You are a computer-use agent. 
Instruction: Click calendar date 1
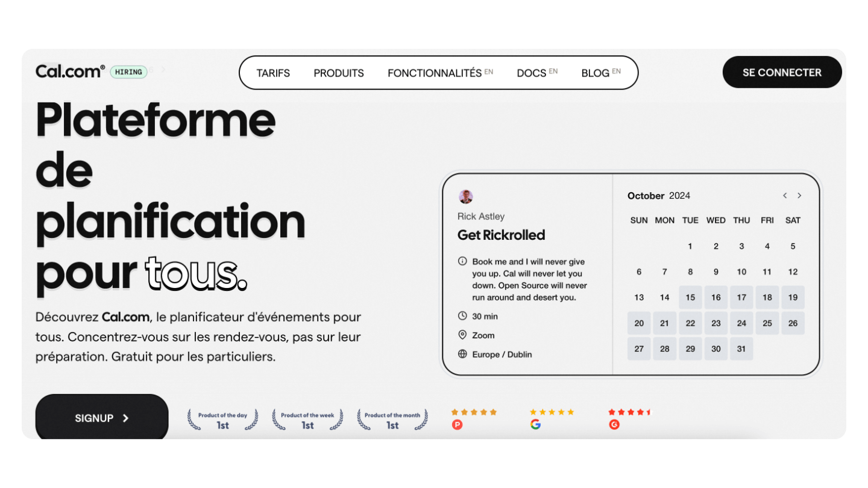(x=690, y=246)
